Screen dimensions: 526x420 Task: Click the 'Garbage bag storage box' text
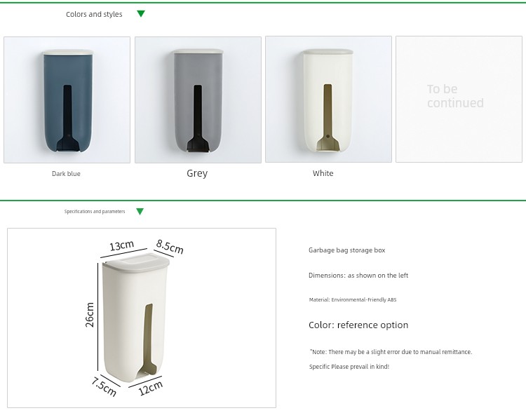point(347,250)
